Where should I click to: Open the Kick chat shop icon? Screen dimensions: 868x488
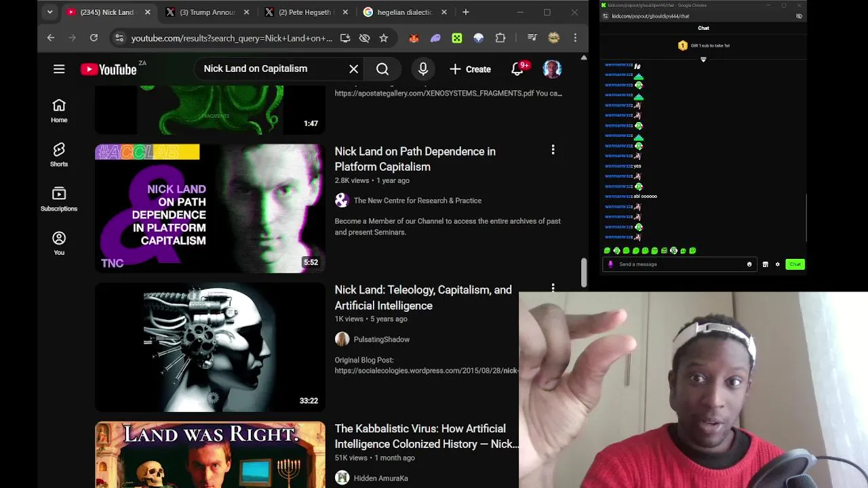765,264
